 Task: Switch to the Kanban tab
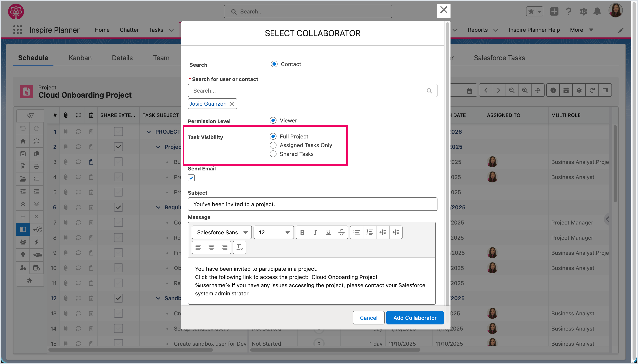[80, 58]
